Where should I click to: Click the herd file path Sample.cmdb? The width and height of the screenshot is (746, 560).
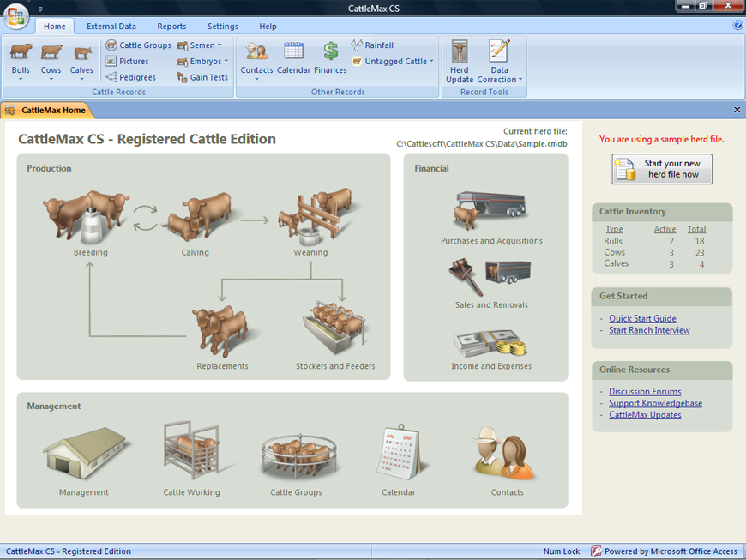482,144
